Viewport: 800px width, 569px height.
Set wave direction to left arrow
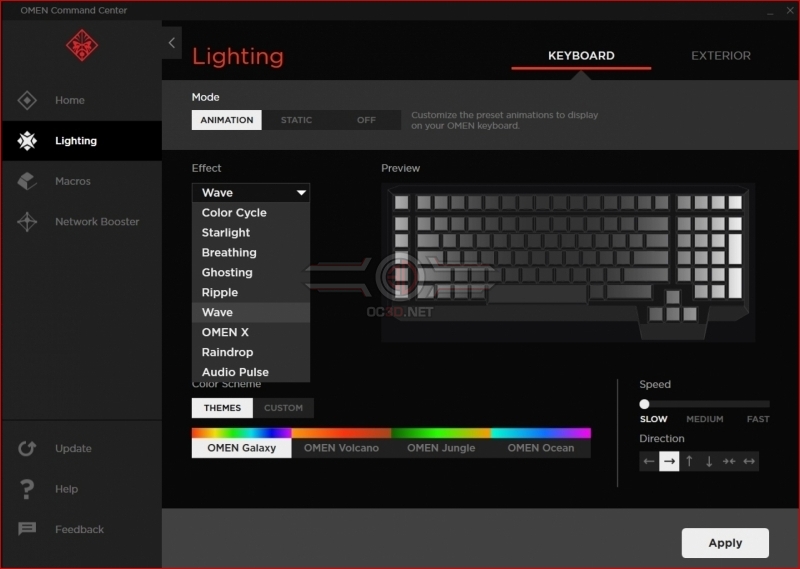(x=649, y=461)
